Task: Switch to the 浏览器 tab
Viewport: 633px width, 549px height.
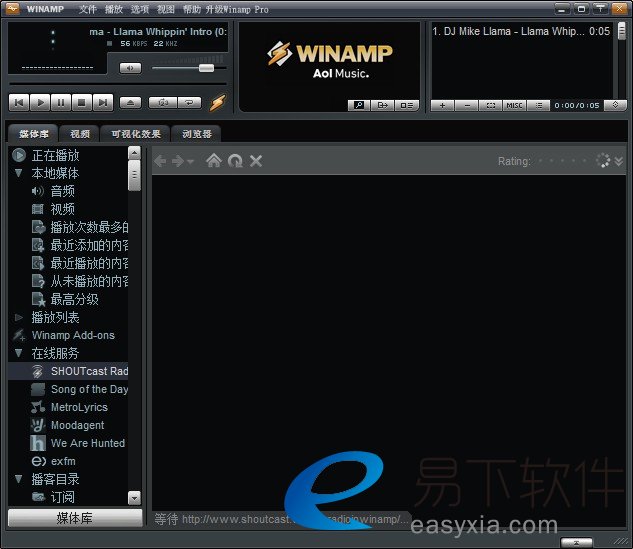Action: point(197,134)
